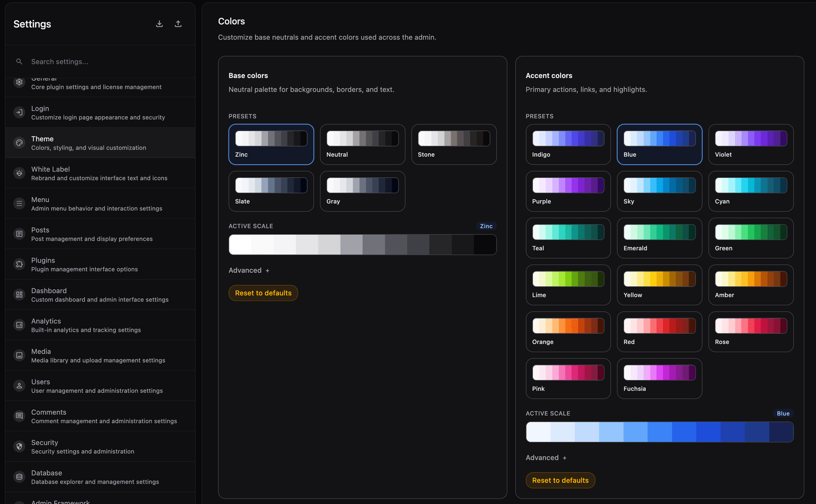Expand Advanced under Accent colors

click(546, 458)
